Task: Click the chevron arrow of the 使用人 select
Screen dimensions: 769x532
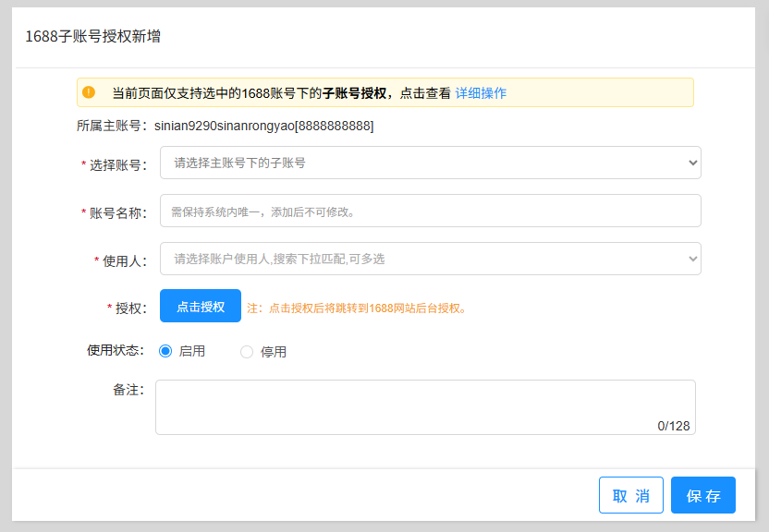Action: pyautogui.click(x=693, y=259)
